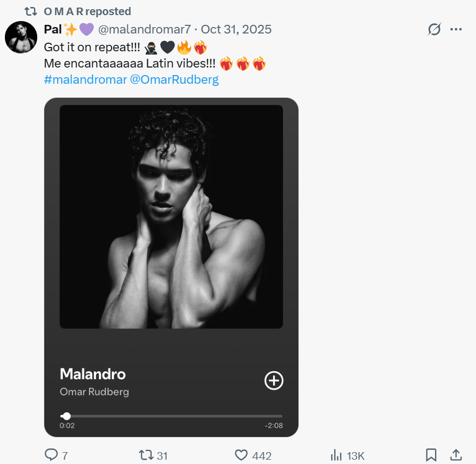This screenshot has width=476, height=464.
Task: Click the Omar Rudberg artist name
Action: point(94,392)
